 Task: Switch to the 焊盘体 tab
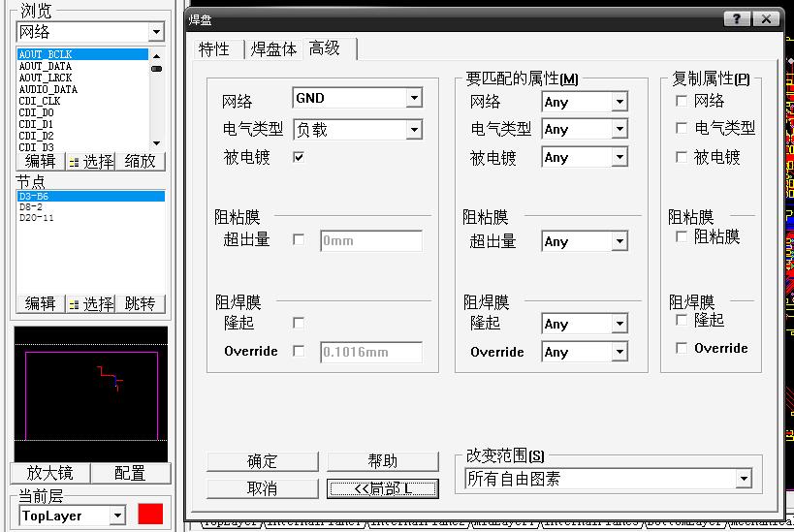tap(273, 49)
